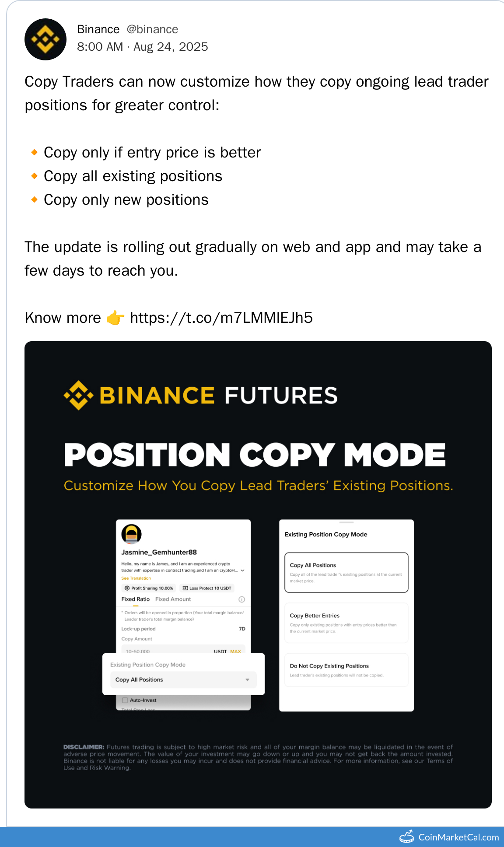Image resolution: width=504 pixels, height=847 pixels.
Task: Click the Loss Protect ticket icon
Action: click(x=185, y=588)
